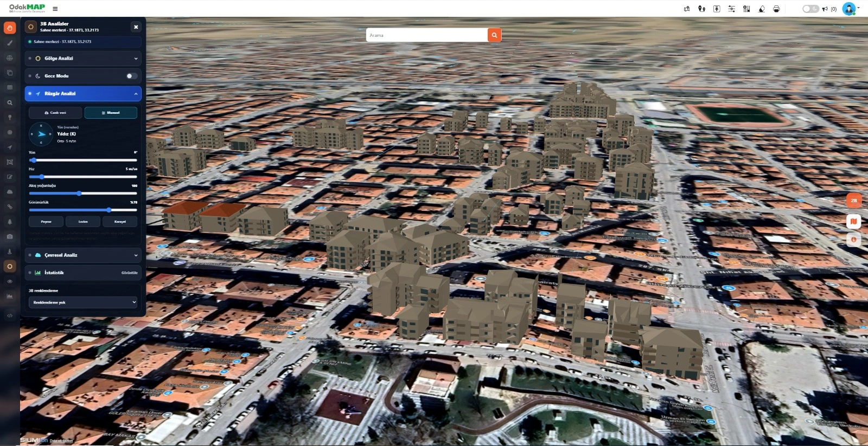Image resolution: width=868 pixels, height=446 pixels.
Task: Click the Yön direction slider track
Action: pos(83,160)
